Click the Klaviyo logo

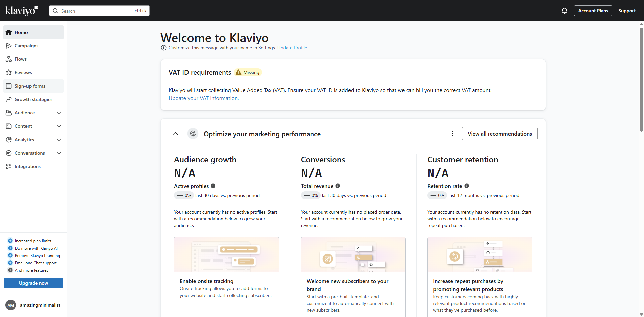(21, 11)
